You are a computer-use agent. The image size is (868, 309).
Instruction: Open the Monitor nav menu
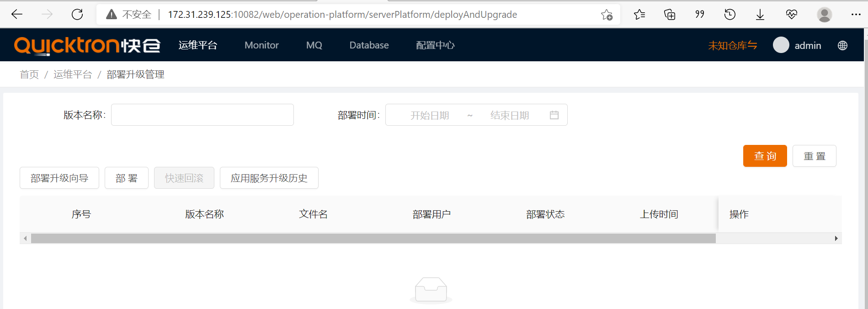click(261, 45)
